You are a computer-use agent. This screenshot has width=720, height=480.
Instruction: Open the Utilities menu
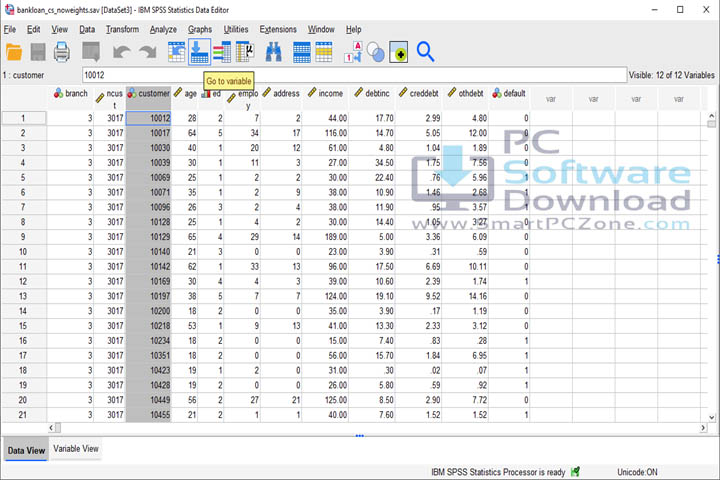click(236, 29)
